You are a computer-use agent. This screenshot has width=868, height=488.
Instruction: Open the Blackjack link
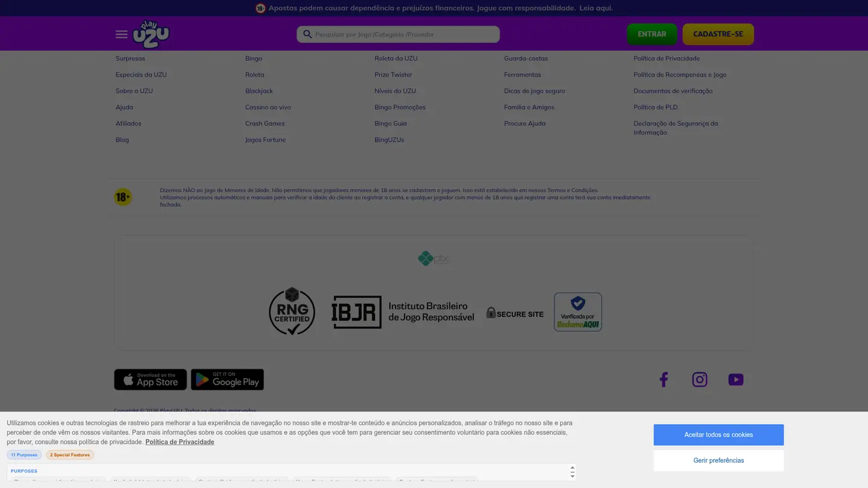point(259,91)
